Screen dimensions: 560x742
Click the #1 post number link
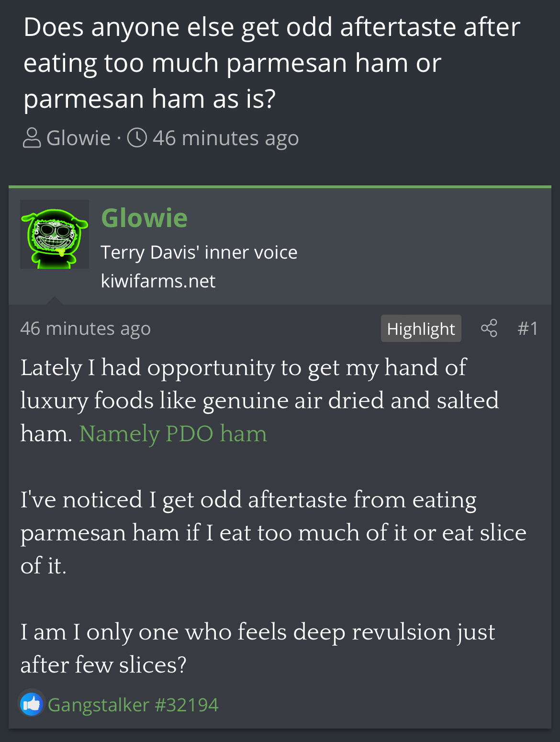coord(527,329)
